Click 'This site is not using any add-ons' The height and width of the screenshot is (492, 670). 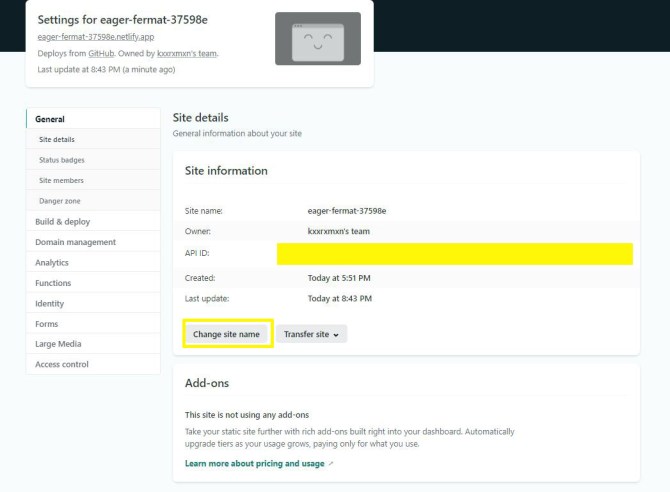click(247, 415)
